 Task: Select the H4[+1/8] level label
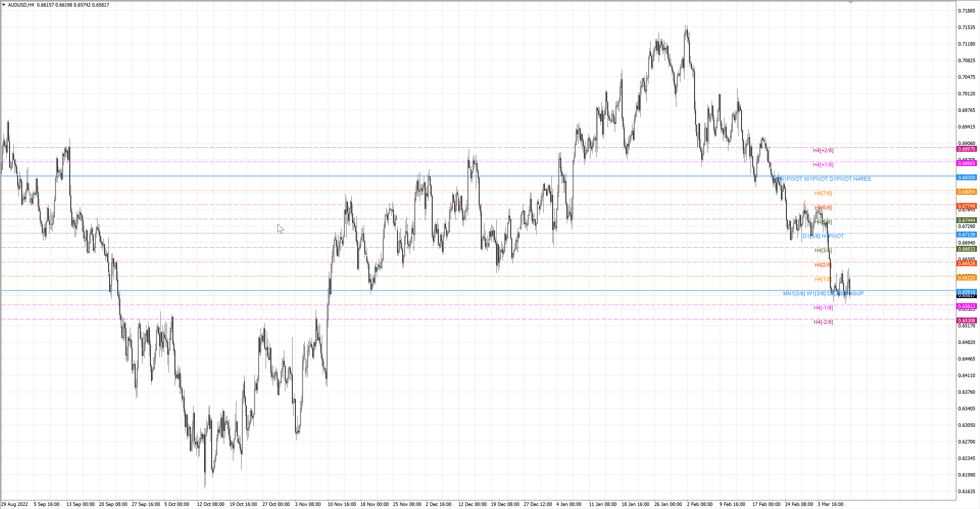[x=823, y=164]
